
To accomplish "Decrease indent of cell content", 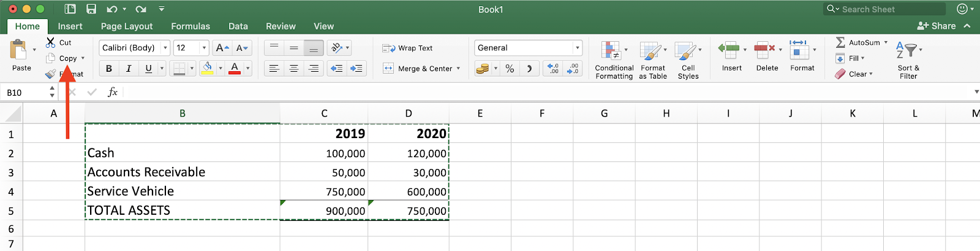I will 336,68.
